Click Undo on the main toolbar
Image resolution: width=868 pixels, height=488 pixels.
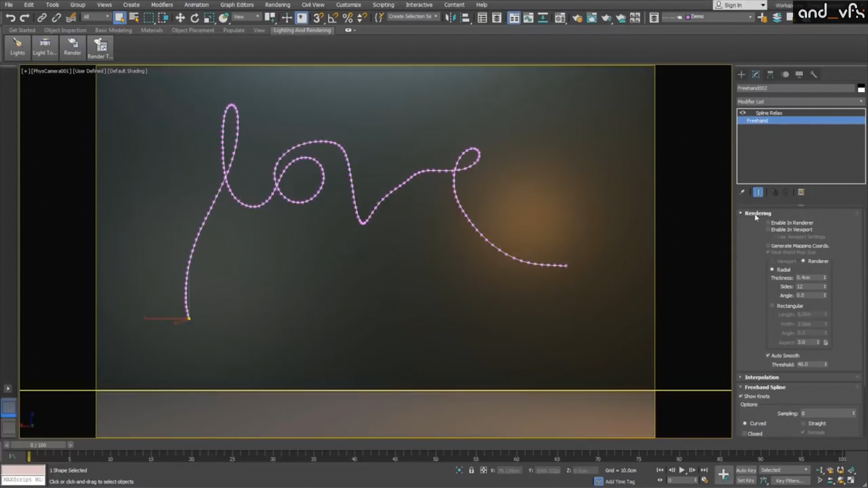(x=10, y=17)
